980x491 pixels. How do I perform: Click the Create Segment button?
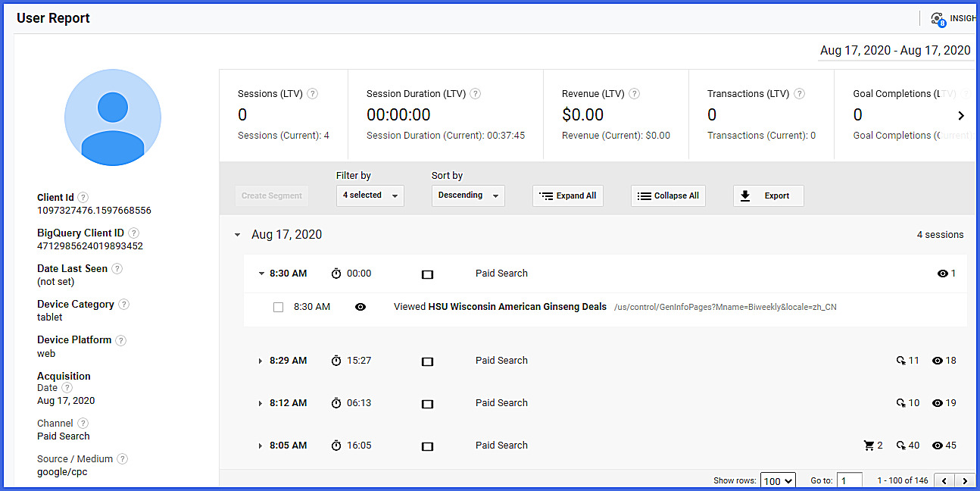pos(271,195)
